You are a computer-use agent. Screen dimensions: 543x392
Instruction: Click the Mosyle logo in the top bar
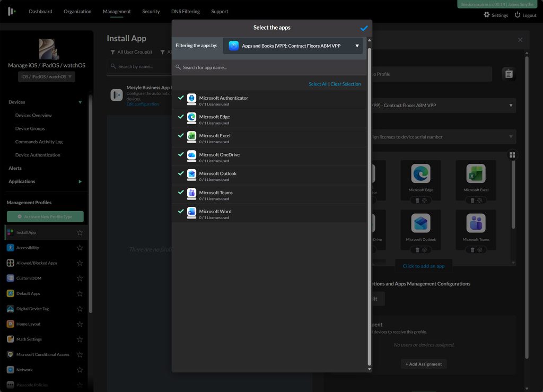pos(12,12)
